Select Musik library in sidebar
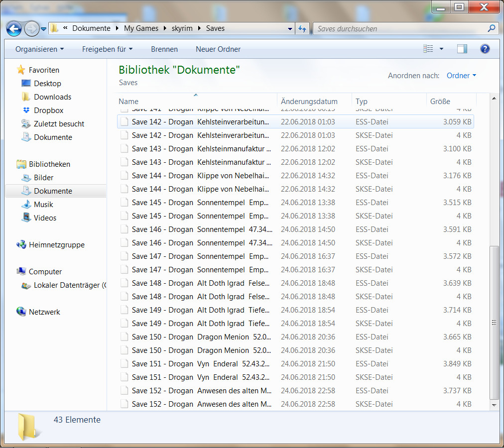 (43, 205)
